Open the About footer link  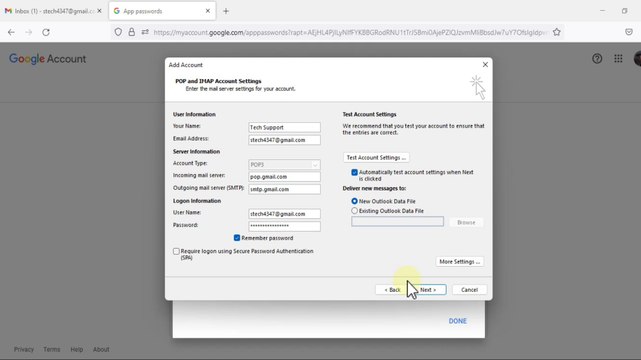(x=101, y=349)
